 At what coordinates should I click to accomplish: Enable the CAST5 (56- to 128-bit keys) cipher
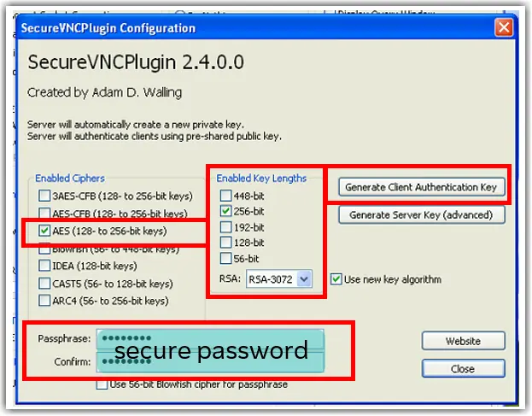[44, 283]
